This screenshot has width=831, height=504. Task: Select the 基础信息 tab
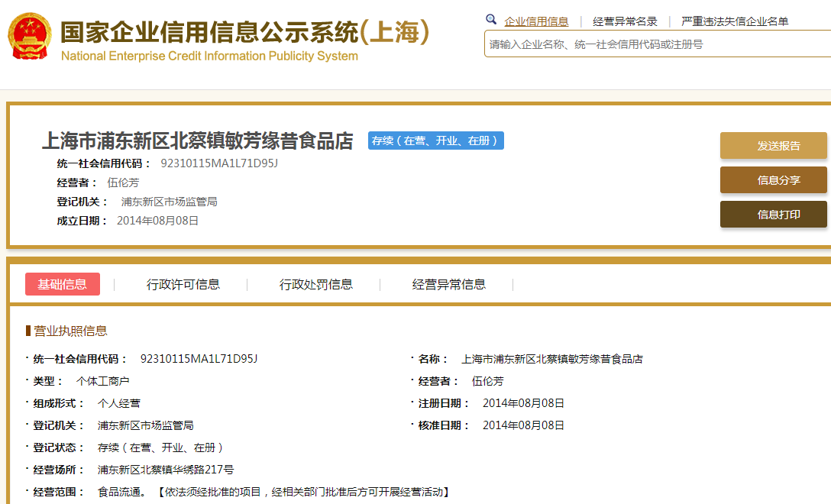pyautogui.click(x=63, y=284)
